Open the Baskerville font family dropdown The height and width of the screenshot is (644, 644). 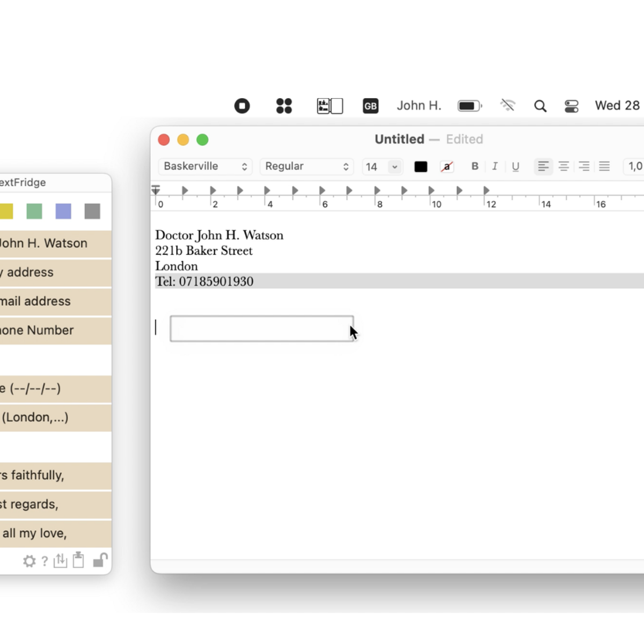click(205, 166)
